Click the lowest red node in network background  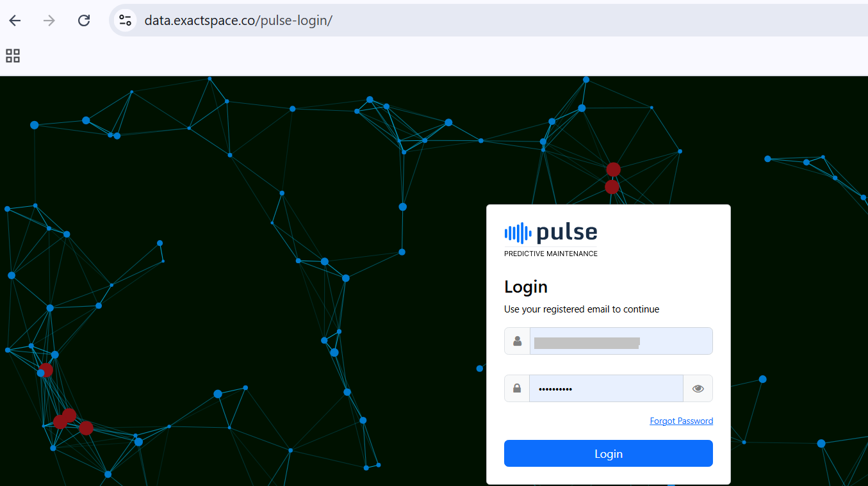(x=86, y=428)
